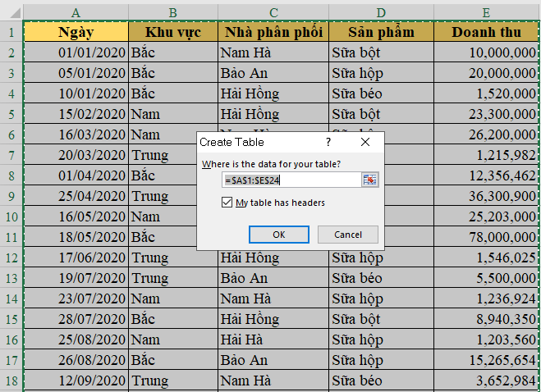Select date cell 18/05/2020
The width and height of the screenshot is (541, 392).
click(76, 237)
